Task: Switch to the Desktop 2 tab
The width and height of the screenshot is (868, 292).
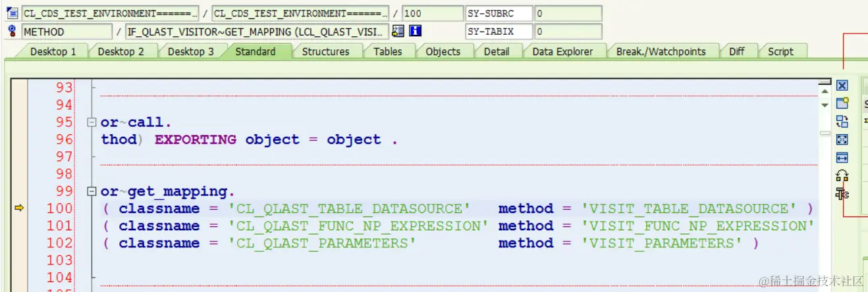Action: click(x=121, y=51)
